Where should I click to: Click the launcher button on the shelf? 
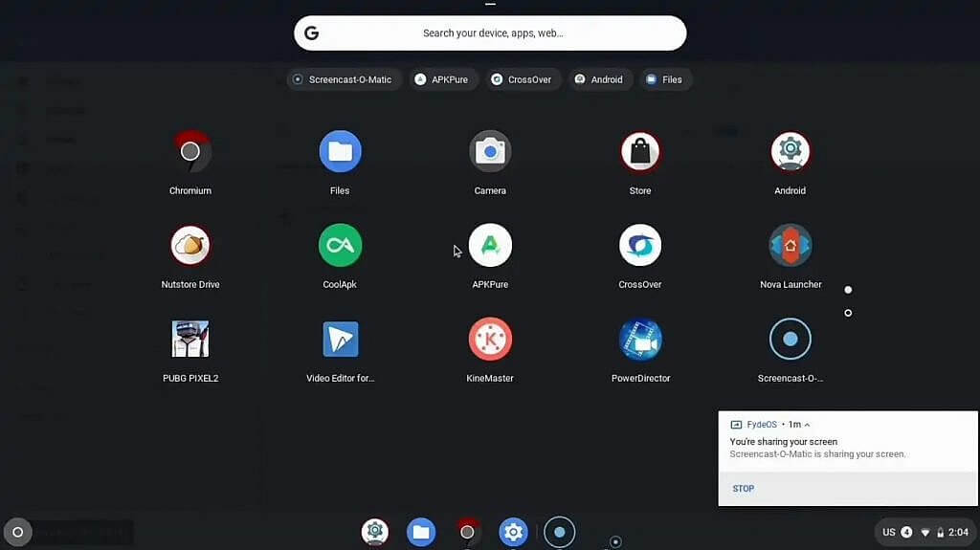pyautogui.click(x=17, y=532)
